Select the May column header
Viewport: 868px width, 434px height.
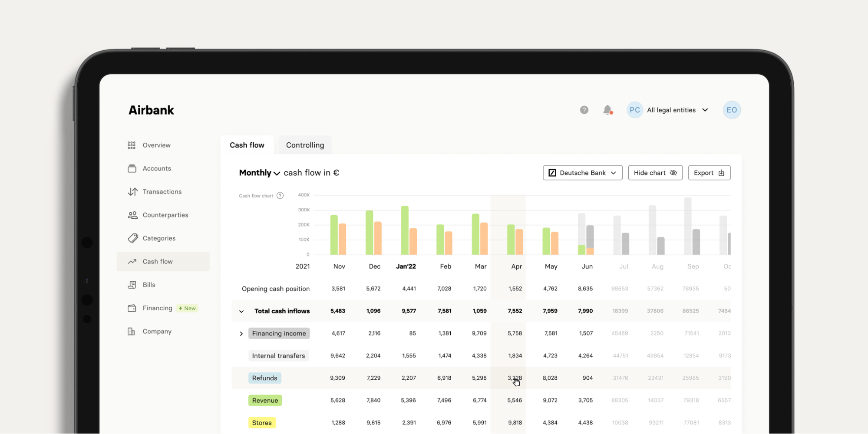click(551, 266)
